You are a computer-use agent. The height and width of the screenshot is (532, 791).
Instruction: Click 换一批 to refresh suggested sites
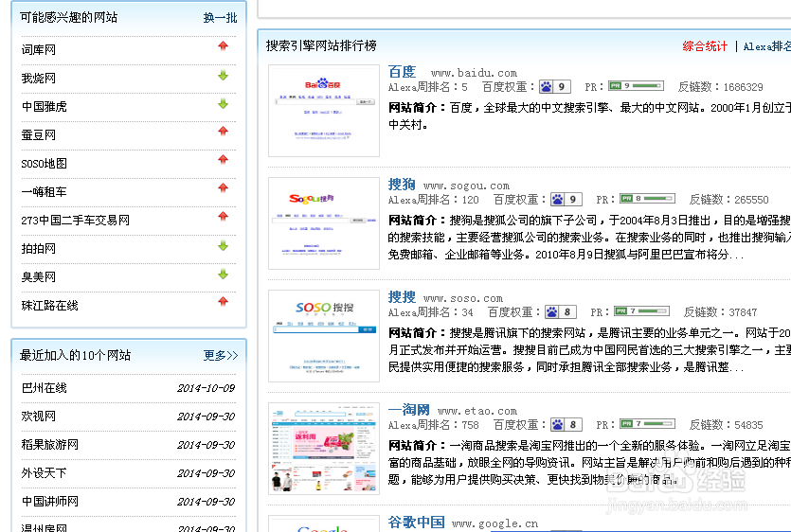pyautogui.click(x=220, y=18)
